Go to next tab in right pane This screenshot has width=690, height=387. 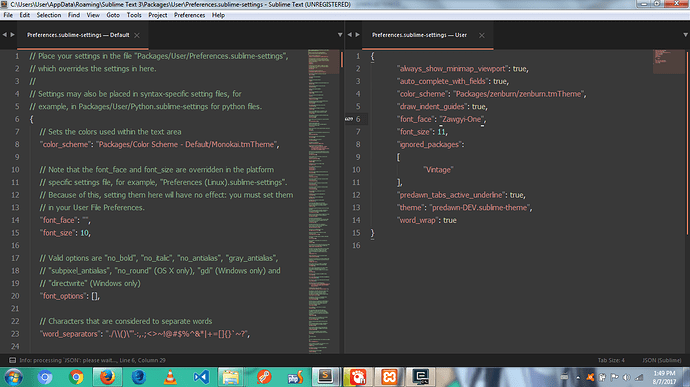coord(357,35)
